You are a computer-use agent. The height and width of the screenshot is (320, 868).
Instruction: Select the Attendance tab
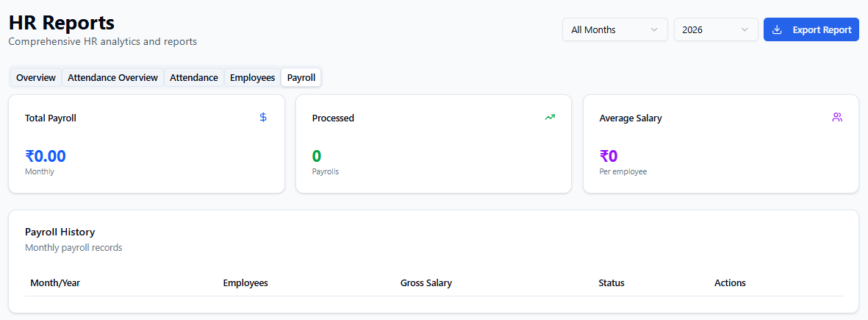194,77
